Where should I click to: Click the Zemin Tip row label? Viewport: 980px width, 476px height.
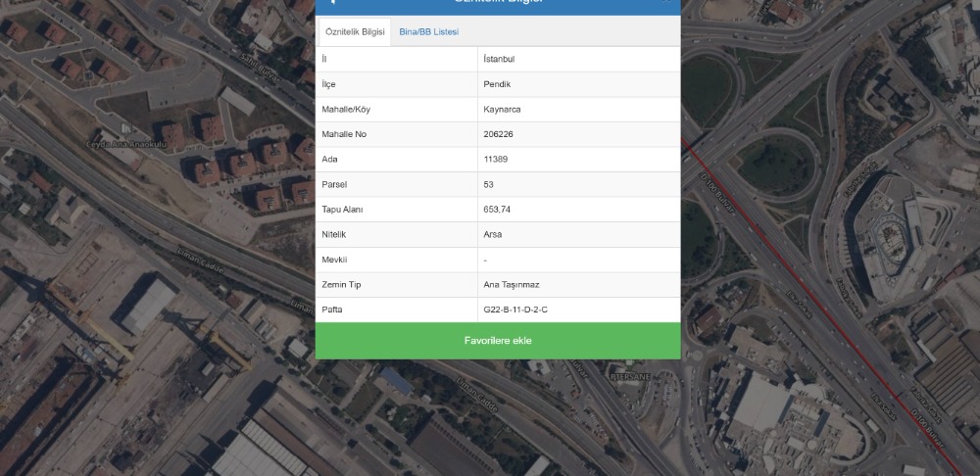(x=341, y=284)
